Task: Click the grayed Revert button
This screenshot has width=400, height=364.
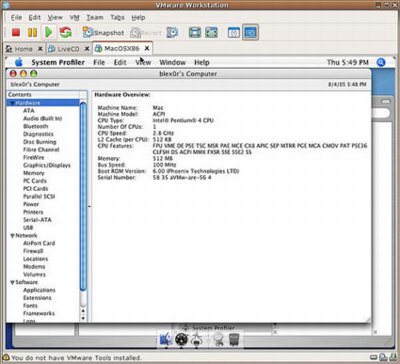Action: coord(146,33)
